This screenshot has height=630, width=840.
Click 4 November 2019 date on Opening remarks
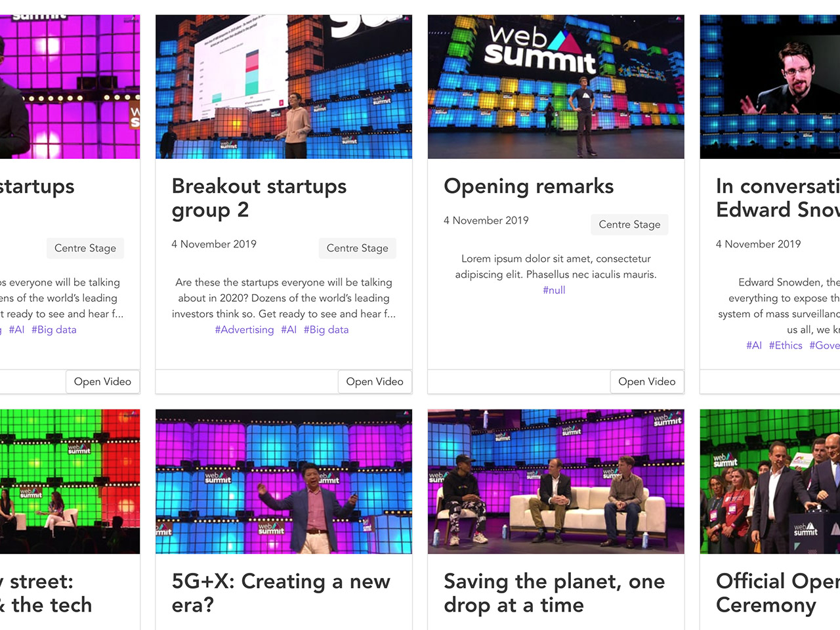coord(486,220)
